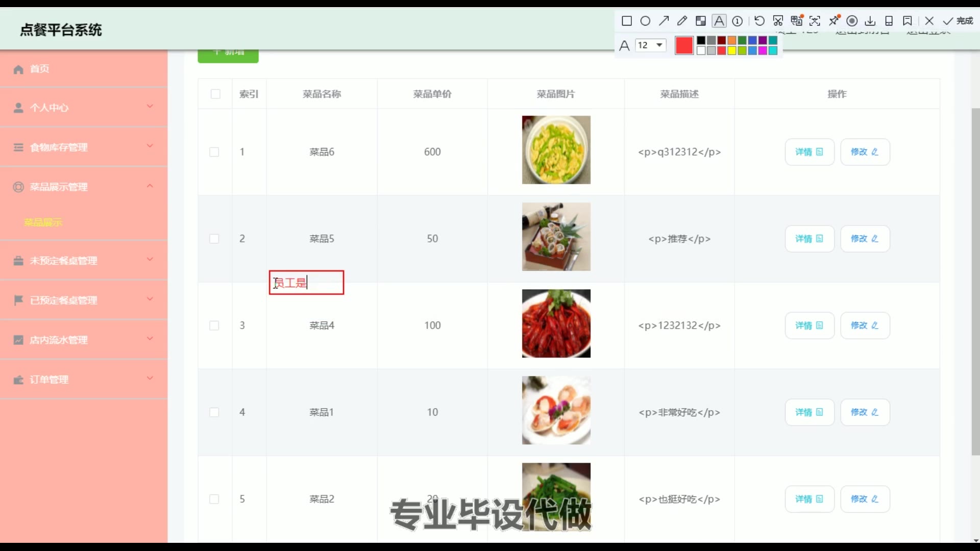
Task: Select the rectangle annotation tool
Action: pos(627,21)
